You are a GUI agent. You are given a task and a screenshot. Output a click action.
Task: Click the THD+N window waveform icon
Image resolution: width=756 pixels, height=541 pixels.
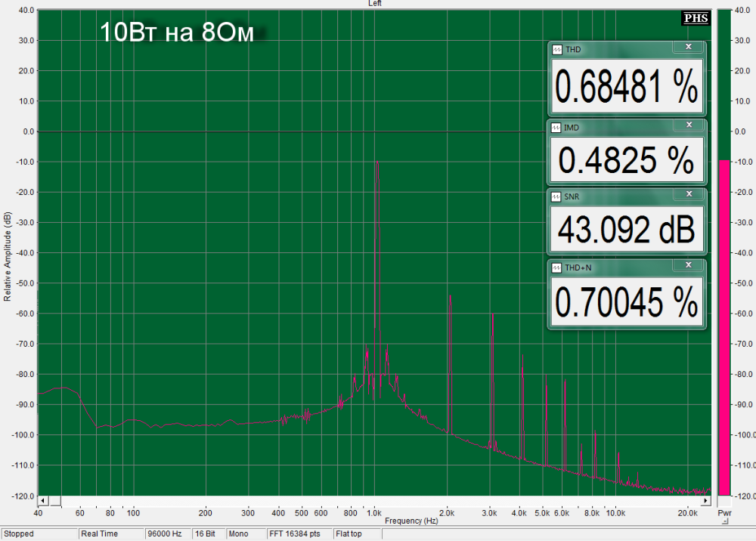(x=557, y=267)
